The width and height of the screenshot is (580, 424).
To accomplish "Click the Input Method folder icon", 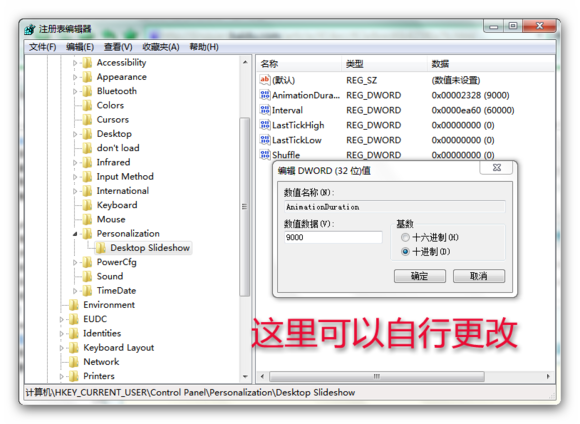I will coord(87,176).
